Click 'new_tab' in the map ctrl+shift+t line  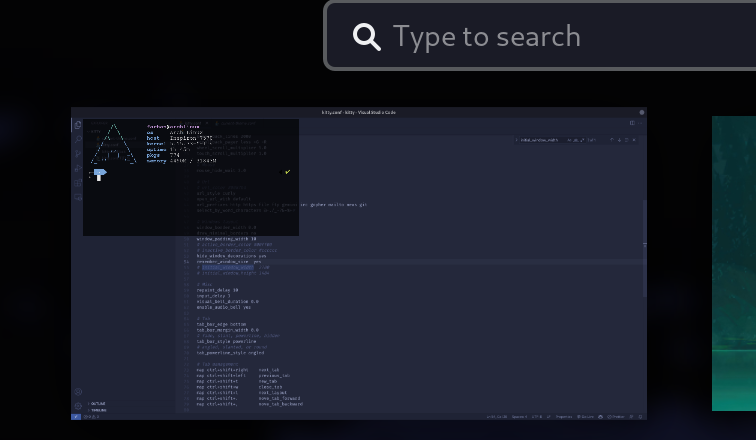[x=268, y=381]
